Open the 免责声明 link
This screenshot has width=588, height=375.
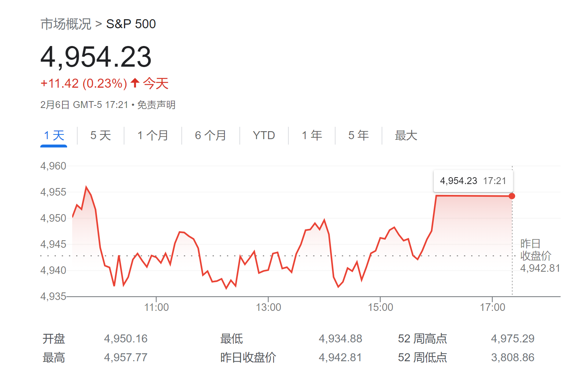pyautogui.click(x=156, y=105)
